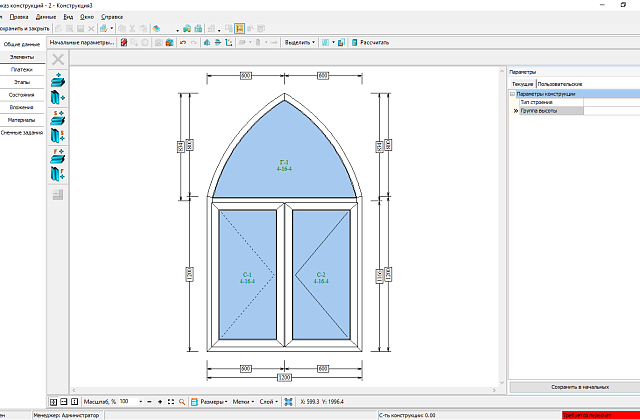640x420 pixels.
Task: Click Начальные параметры button
Action: point(82,42)
